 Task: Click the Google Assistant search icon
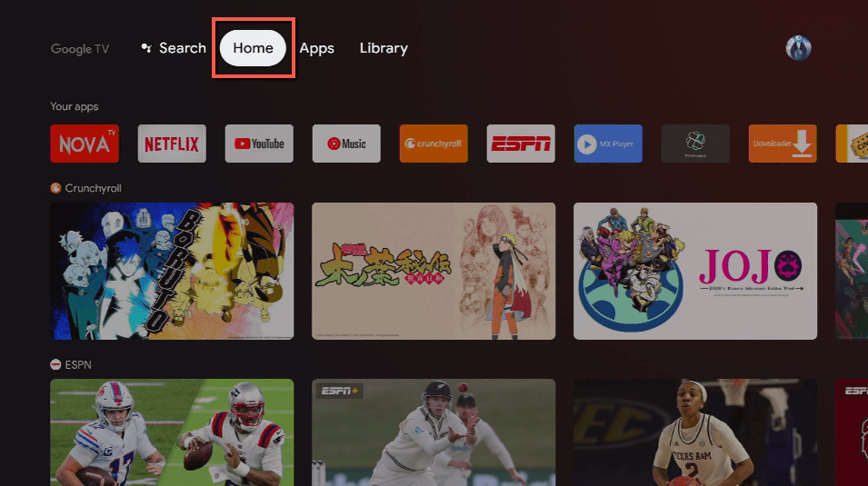[146, 48]
